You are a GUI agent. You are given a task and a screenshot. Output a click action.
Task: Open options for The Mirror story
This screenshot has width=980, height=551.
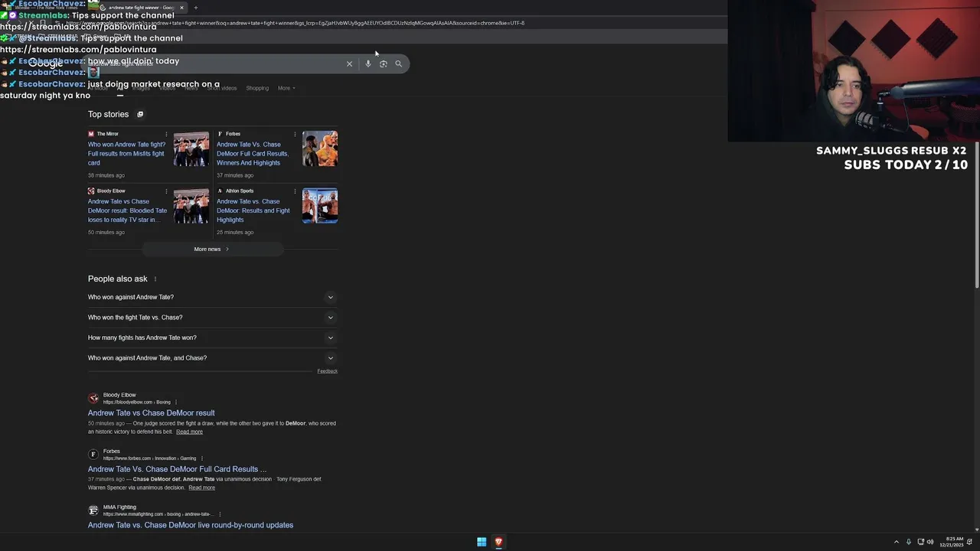pyautogui.click(x=166, y=134)
